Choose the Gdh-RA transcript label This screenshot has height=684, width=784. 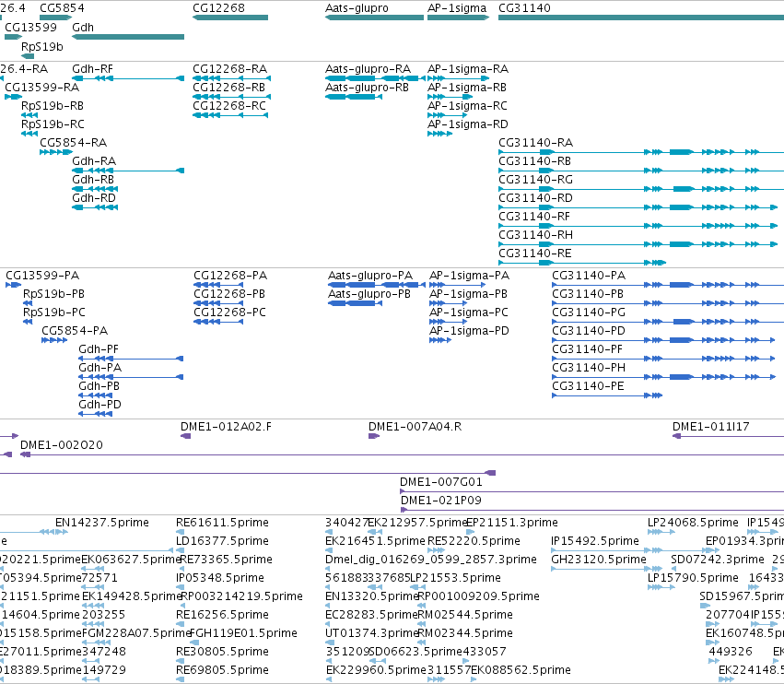94,161
